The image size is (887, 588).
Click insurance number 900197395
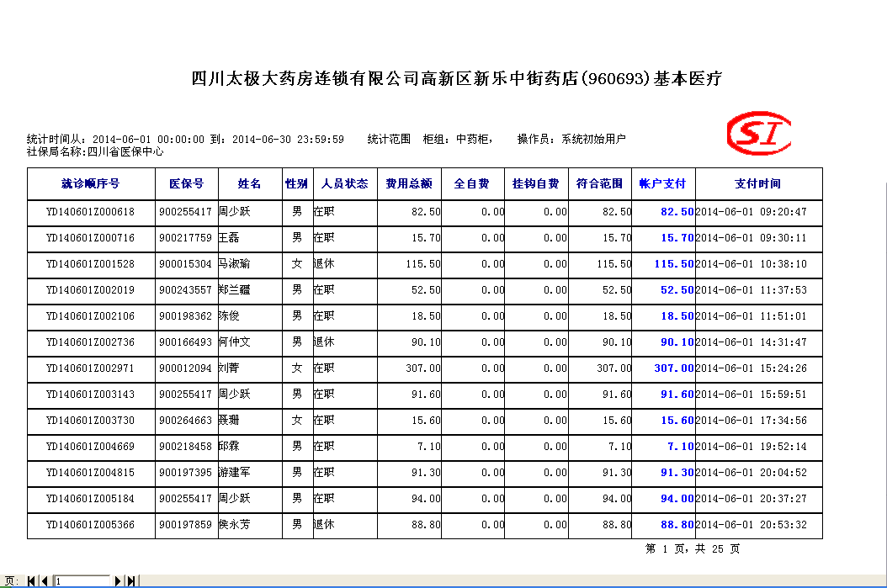point(185,472)
